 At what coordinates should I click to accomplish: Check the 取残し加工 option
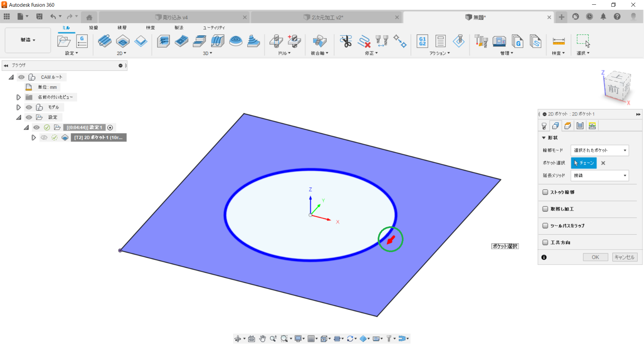pyautogui.click(x=545, y=209)
